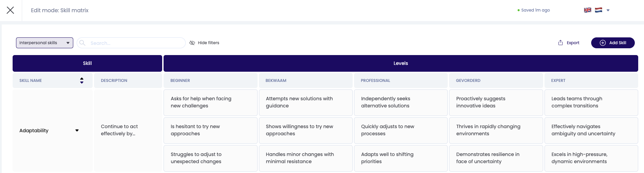Open the Interpersonal skills category dropdown
Image resolution: width=644 pixels, height=173 pixels.
pyautogui.click(x=45, y=43)
